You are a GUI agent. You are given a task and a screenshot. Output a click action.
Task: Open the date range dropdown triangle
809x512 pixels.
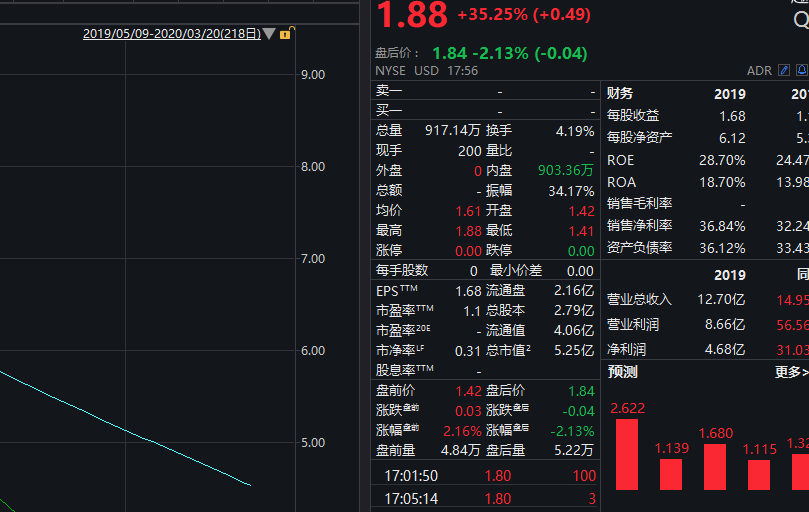coord(269,34)
